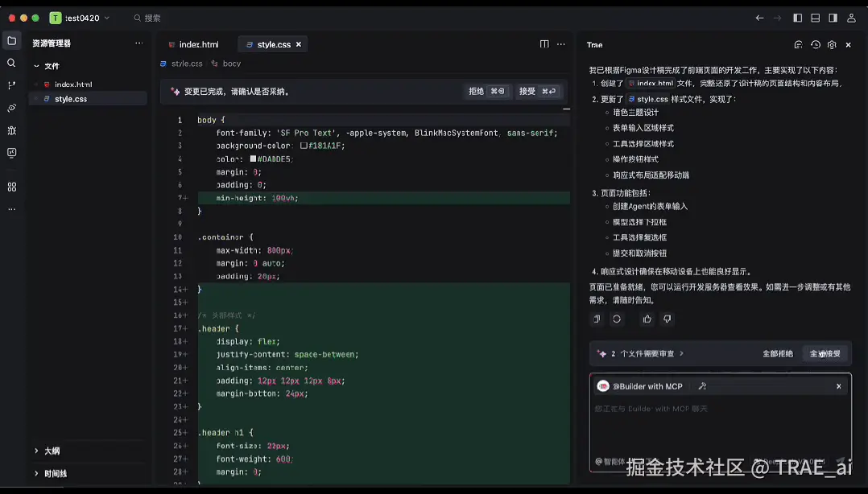
Task: Give thumbs down to the response
Action: (667, 319)
